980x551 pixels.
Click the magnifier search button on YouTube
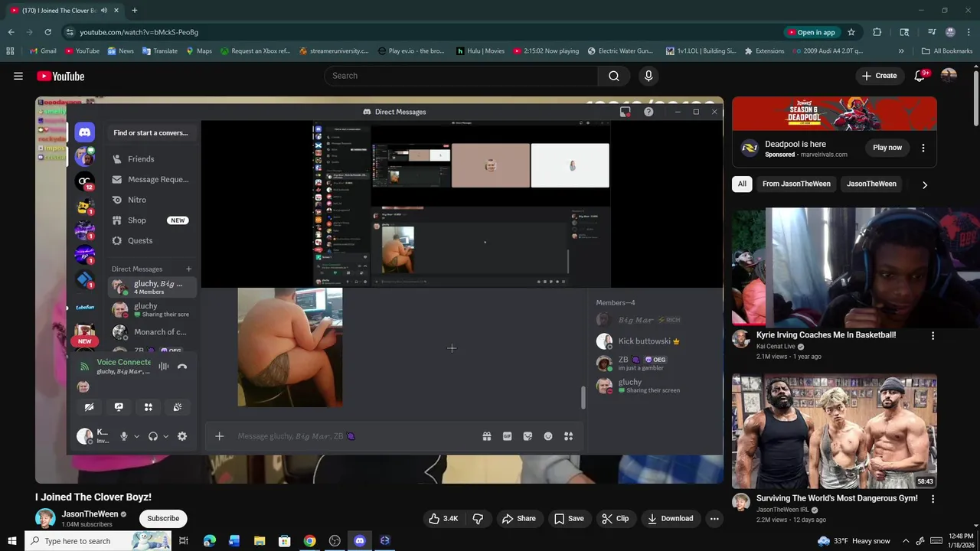(613, 76)
